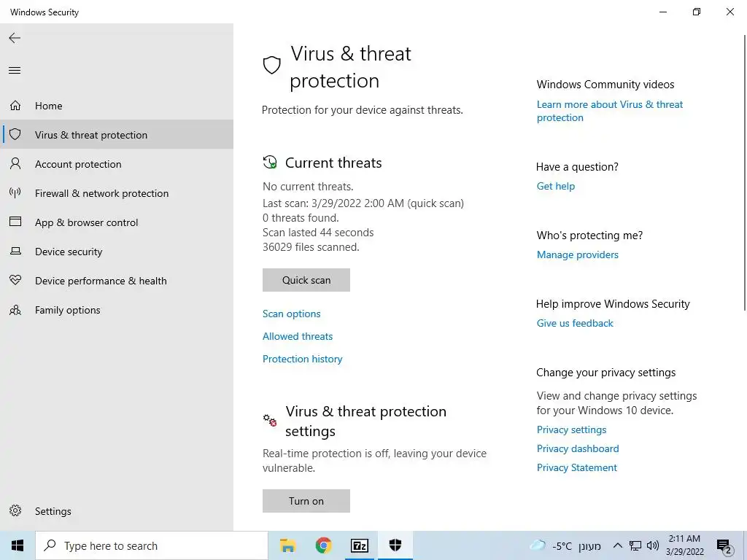Click the 'Scan lasted 44 seconds' text
This screenshot has height=560, width=747.
click(x=318, y=233)
